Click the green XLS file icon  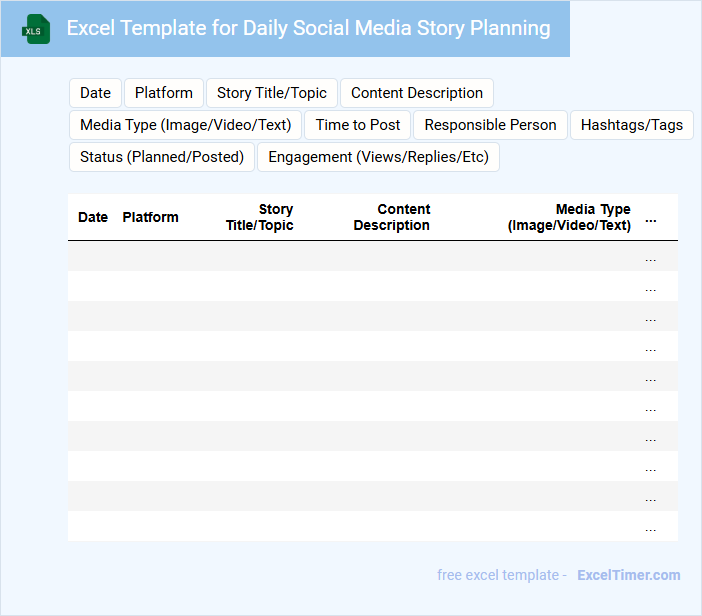pos(36,29)
